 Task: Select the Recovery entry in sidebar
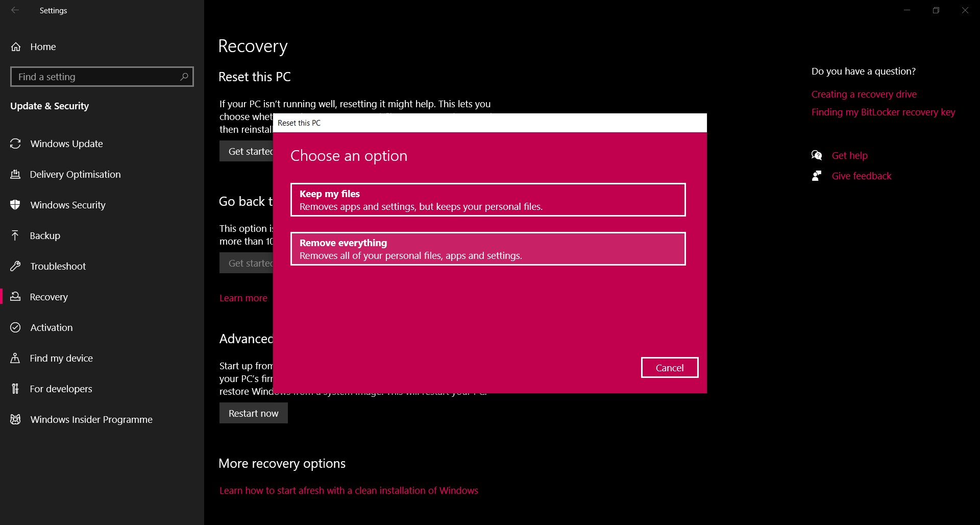pyautogui.click(x=48, y=297)
